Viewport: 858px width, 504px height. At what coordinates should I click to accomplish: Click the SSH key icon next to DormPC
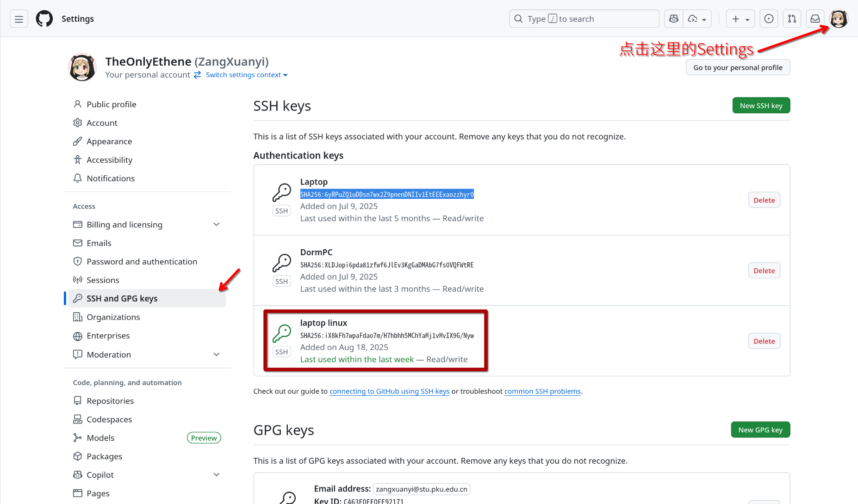point(282,264)
